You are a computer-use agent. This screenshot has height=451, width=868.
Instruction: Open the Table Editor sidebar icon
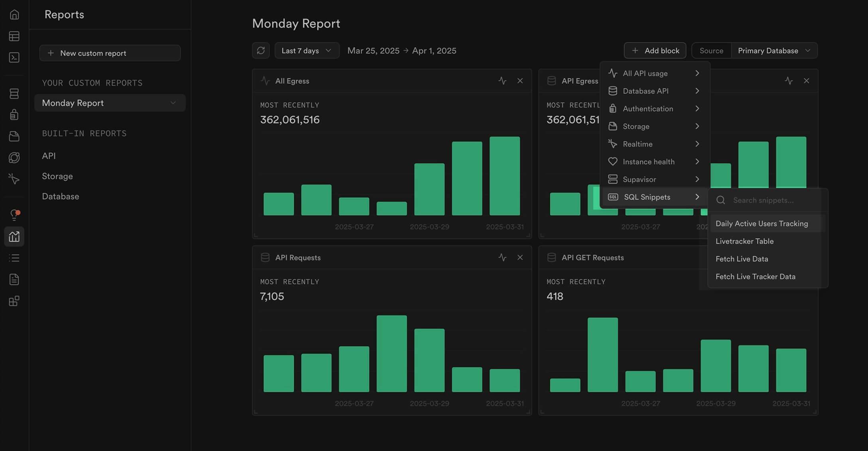(x=14, y=36)
